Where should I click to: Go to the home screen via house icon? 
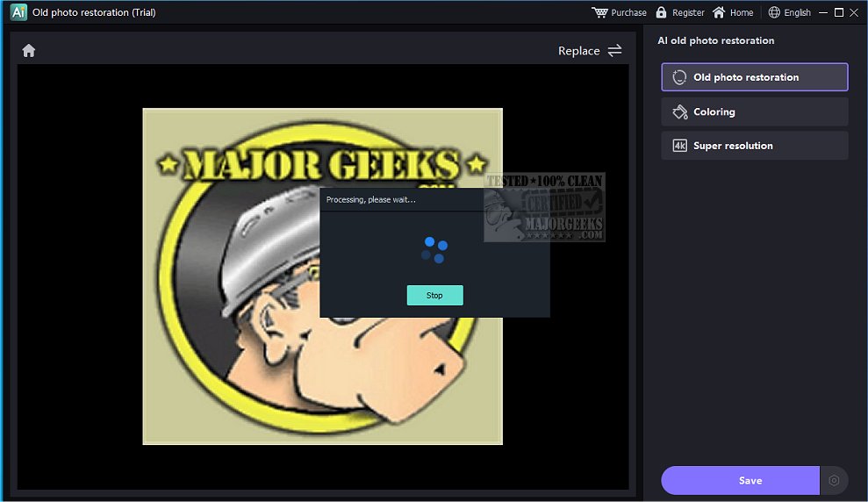[29, 51]
